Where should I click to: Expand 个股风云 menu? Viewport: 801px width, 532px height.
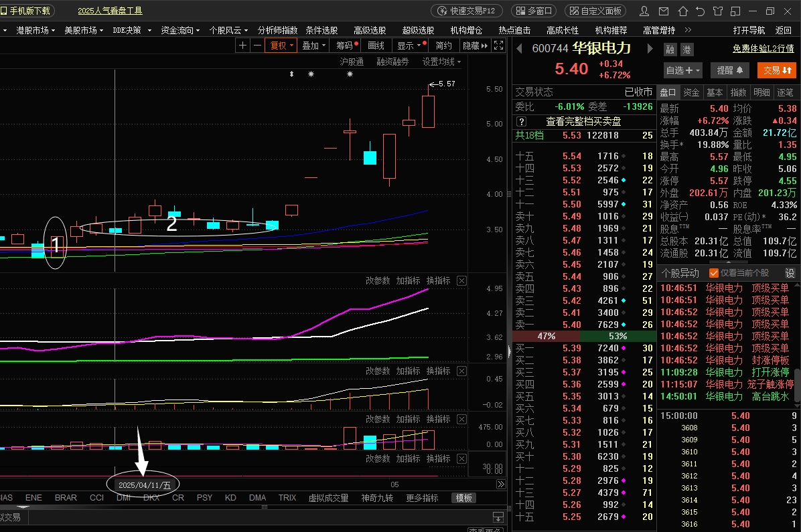(x=228, y=30)
